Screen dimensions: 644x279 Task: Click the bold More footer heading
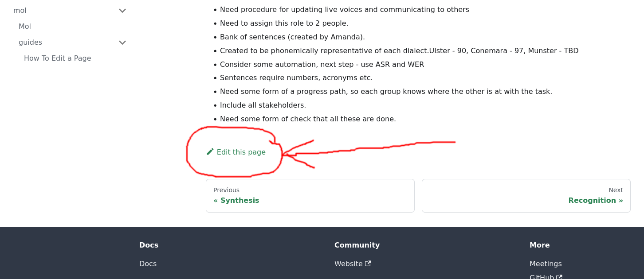click(x=539, y=245)
